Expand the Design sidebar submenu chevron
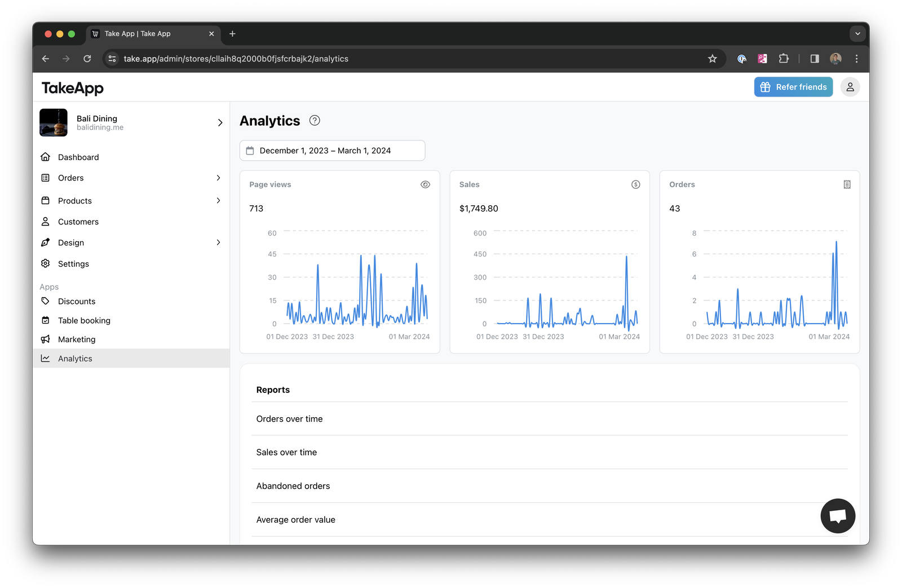The image size is (902, 588). click(219, 242)
